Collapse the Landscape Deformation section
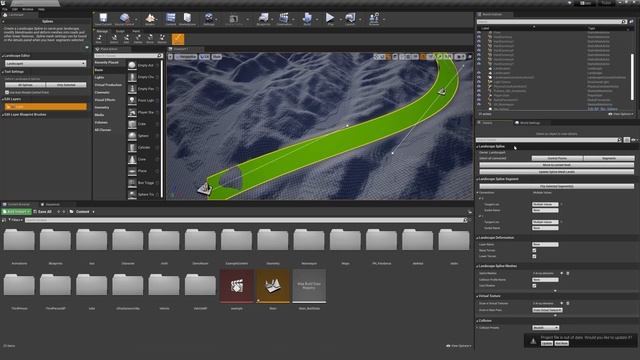 click(x=478, y=238)
